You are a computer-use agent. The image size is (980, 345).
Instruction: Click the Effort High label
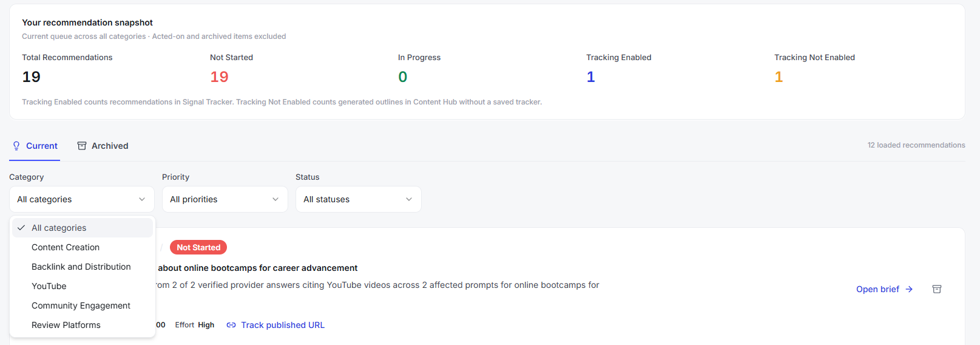tap(195, 325)
